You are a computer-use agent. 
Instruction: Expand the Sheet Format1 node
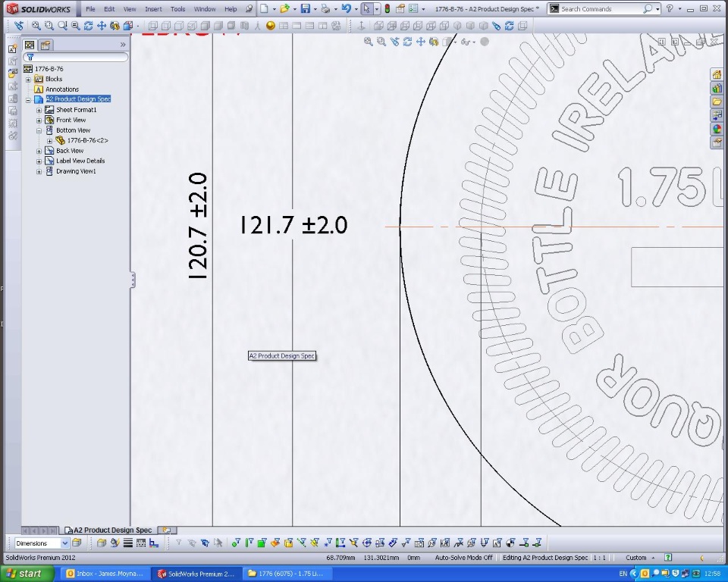point(39,111)
